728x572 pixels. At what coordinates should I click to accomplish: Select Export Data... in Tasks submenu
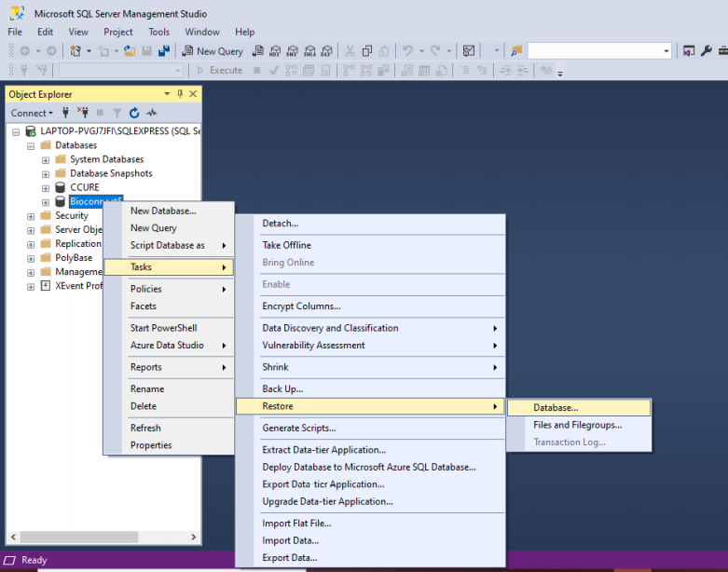pos(370,557)
